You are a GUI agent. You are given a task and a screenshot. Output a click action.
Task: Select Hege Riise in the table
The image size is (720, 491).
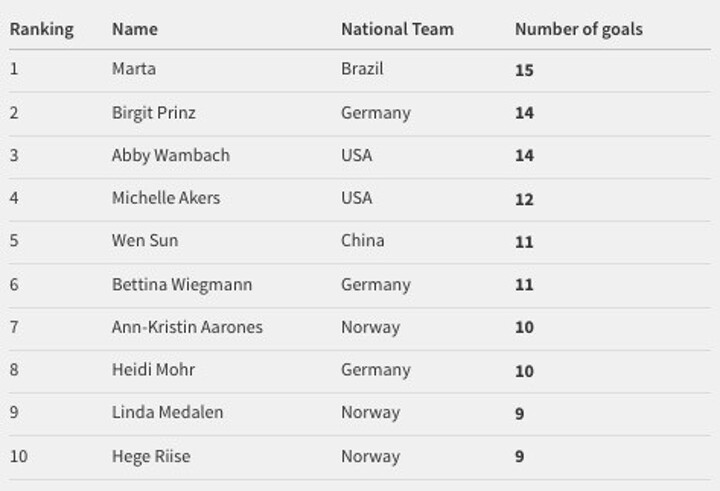click(x=151, y=456)
